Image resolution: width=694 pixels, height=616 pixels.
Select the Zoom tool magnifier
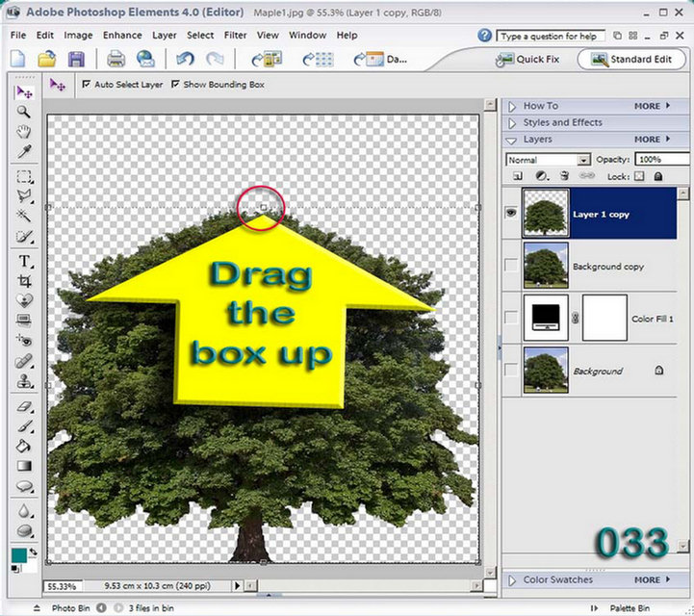point(23,112)
